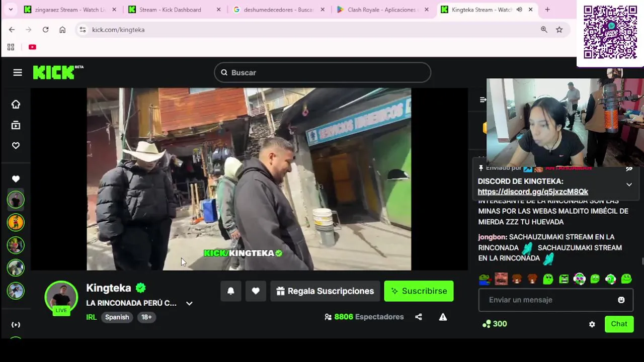Switch to deshumedecedores Google search tab
The image size is (644, 362).
point(279,10)
